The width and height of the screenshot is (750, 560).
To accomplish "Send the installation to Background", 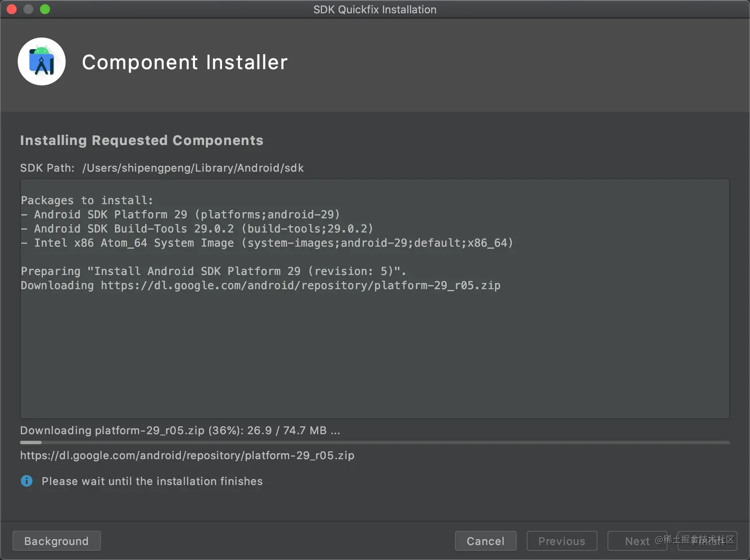I will pos(57,541).
